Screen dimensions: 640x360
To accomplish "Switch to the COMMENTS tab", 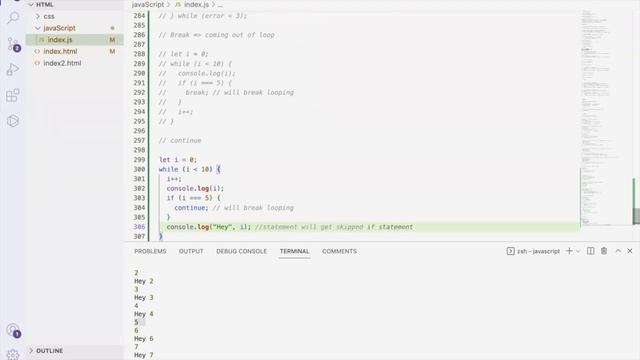I will (339, 251).
